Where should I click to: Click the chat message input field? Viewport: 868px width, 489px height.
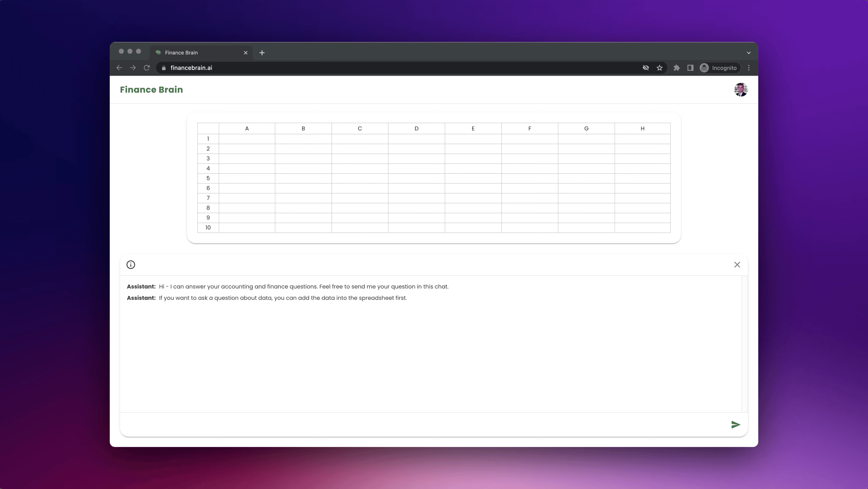point(421,425)
